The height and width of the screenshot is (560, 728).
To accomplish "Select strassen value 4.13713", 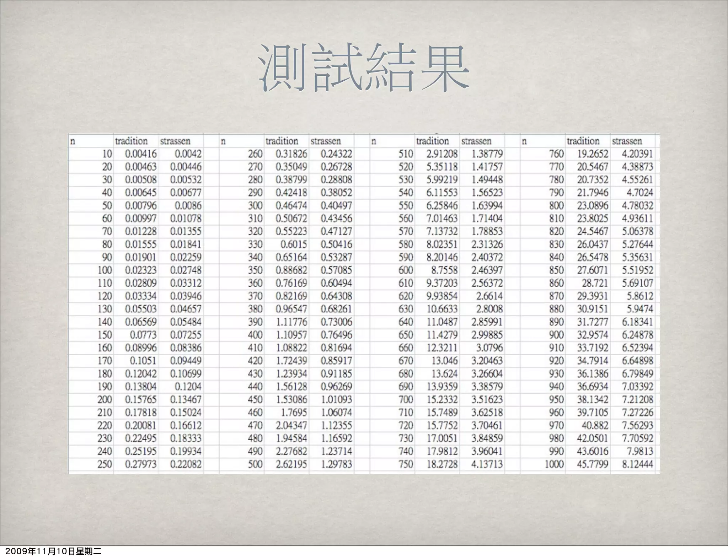I will point(487,464).
